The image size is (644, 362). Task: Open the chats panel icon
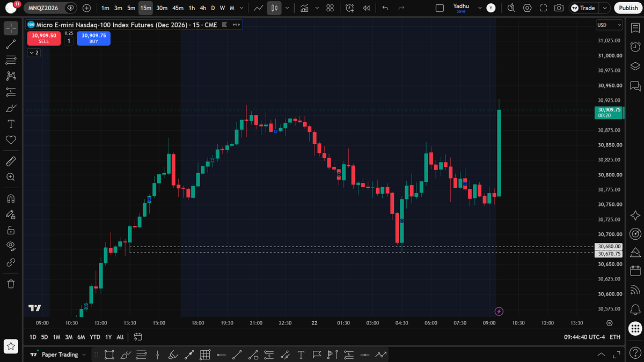coord(635,85)
